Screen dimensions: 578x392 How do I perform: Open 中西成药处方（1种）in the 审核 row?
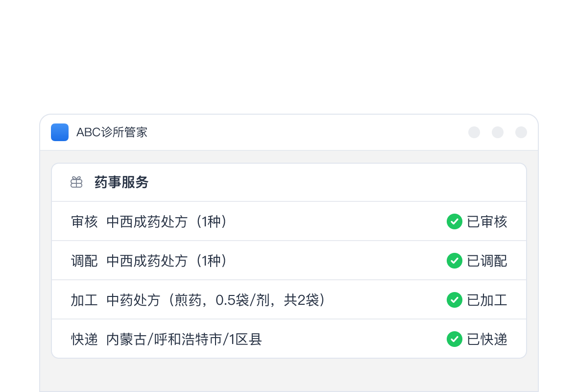[x=167, y=222]
